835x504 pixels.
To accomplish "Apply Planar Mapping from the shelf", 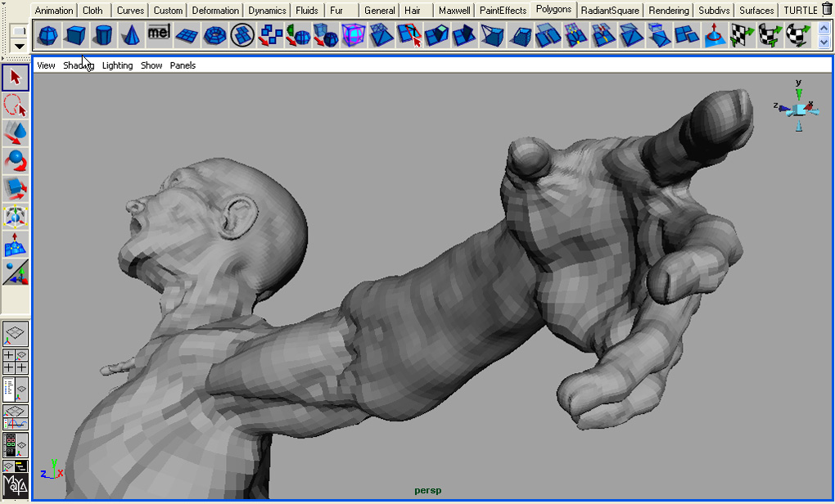I will point(742,35).
